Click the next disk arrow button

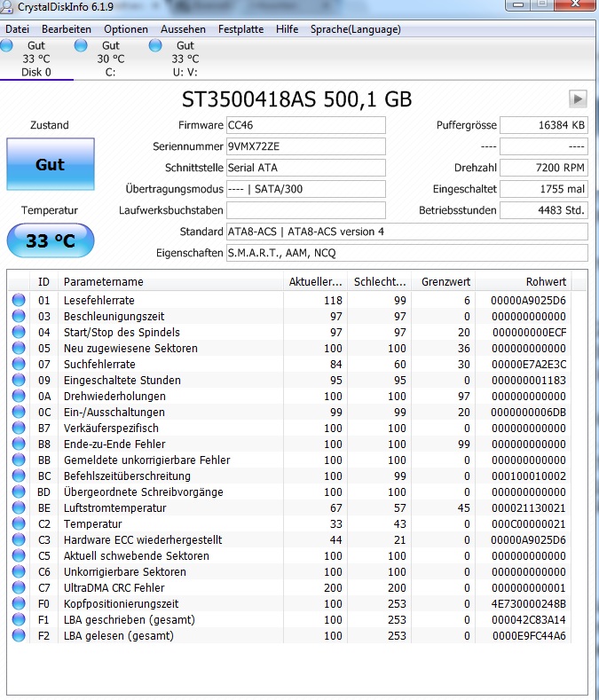[x=578, y=98]
